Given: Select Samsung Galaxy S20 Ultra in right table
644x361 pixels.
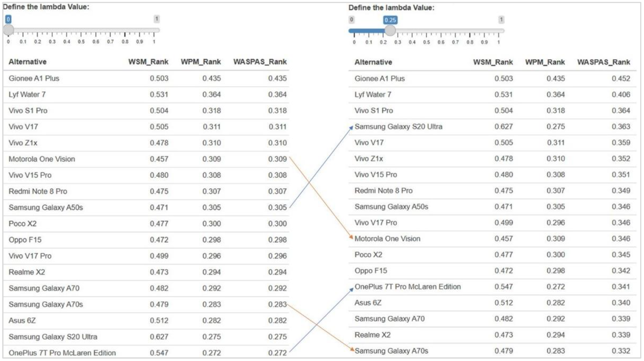Looking at the screenshot, I should tap(398, 127).
